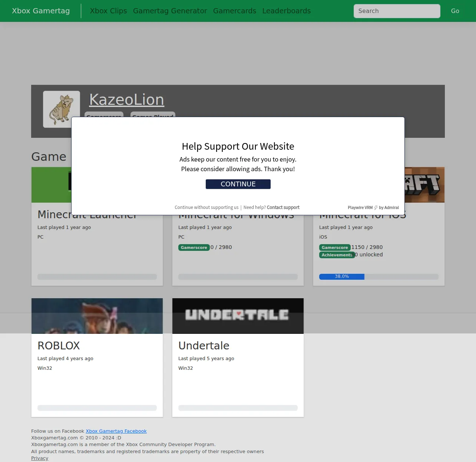Click the 0 / 2980 gamerscore value

point(221,247)
